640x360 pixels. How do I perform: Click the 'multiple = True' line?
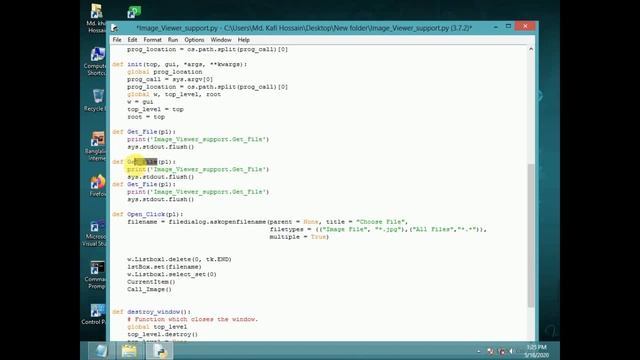299,237
